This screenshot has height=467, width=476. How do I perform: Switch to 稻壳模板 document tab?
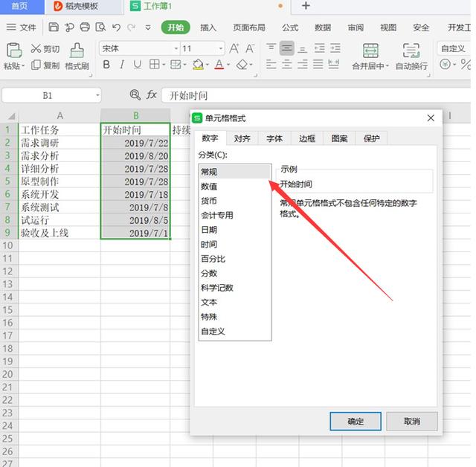[83, 6]
